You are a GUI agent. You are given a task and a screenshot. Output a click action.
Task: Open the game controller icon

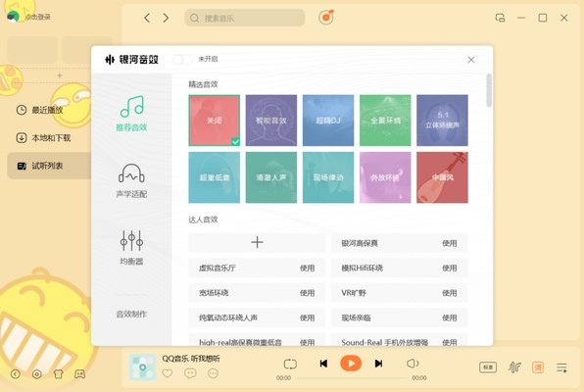[79, 373]
